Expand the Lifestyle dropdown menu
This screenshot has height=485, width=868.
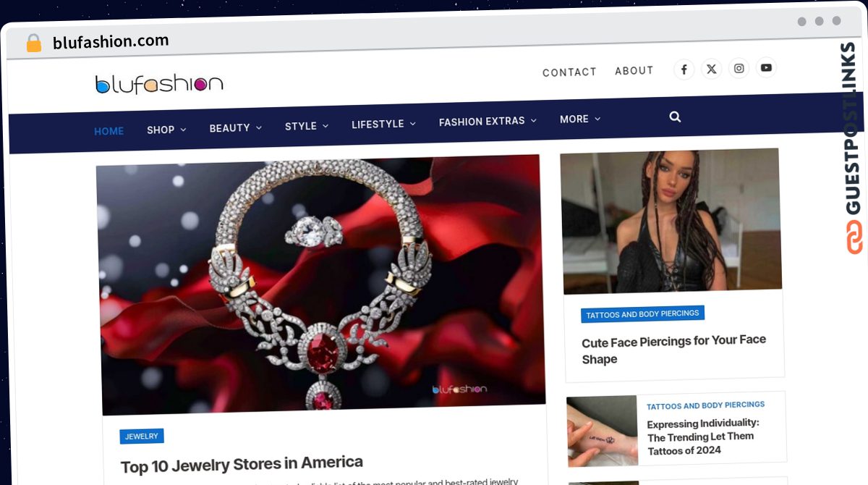click(x=383, y=125)
